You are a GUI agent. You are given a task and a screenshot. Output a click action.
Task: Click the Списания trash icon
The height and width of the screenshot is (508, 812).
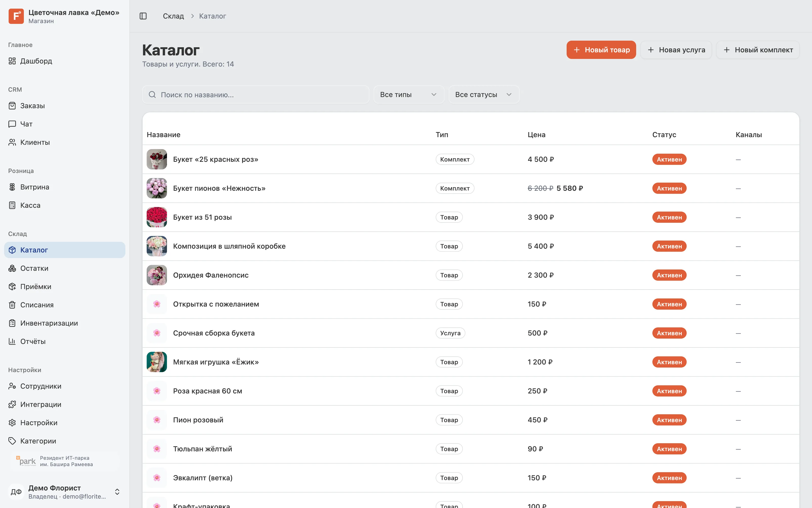tap(12, 305)
